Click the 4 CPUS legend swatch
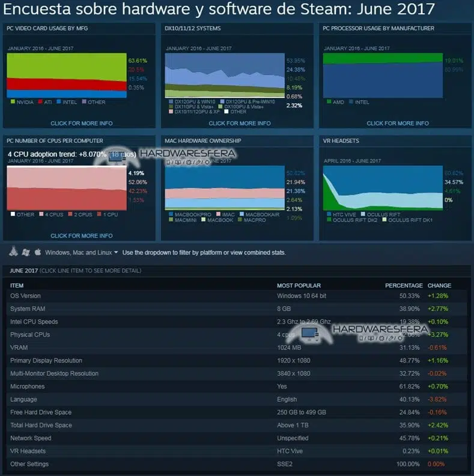Image resolution: width=474 pixels, height=476 pixels. tap(41, 214)
